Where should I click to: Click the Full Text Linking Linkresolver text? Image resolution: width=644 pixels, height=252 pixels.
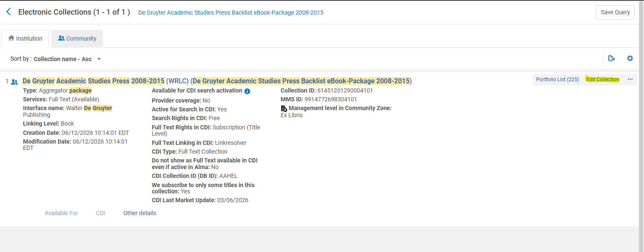pos(199,143)
